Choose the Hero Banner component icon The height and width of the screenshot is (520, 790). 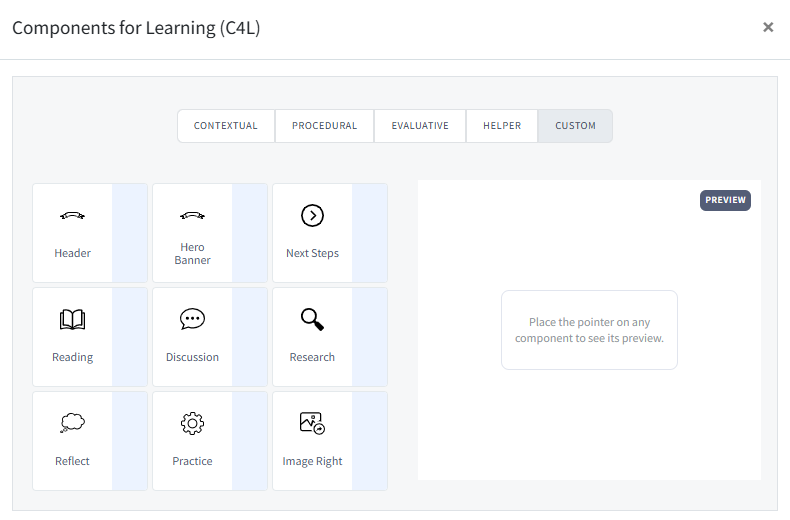[192, 216]
